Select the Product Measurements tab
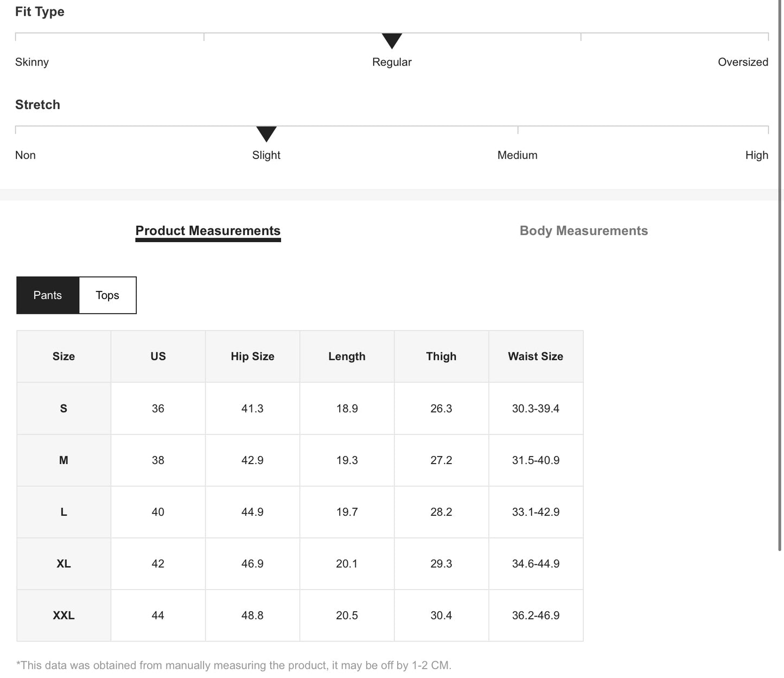The height and width of the screenshot is (678, 784). (x=208, y=231)
